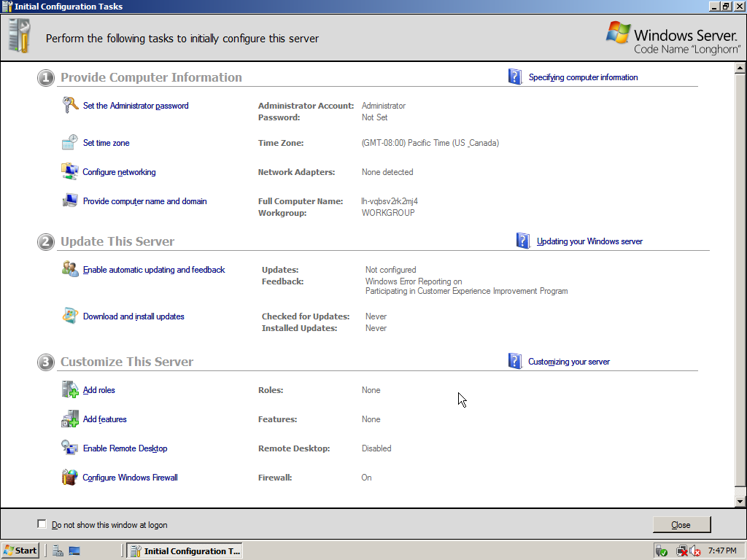Click the Add features icon

[x=69, y=419]
